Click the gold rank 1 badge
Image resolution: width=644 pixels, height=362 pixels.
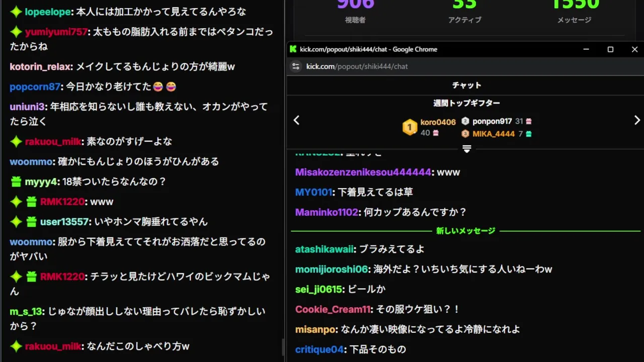click(x=410, y=127)
